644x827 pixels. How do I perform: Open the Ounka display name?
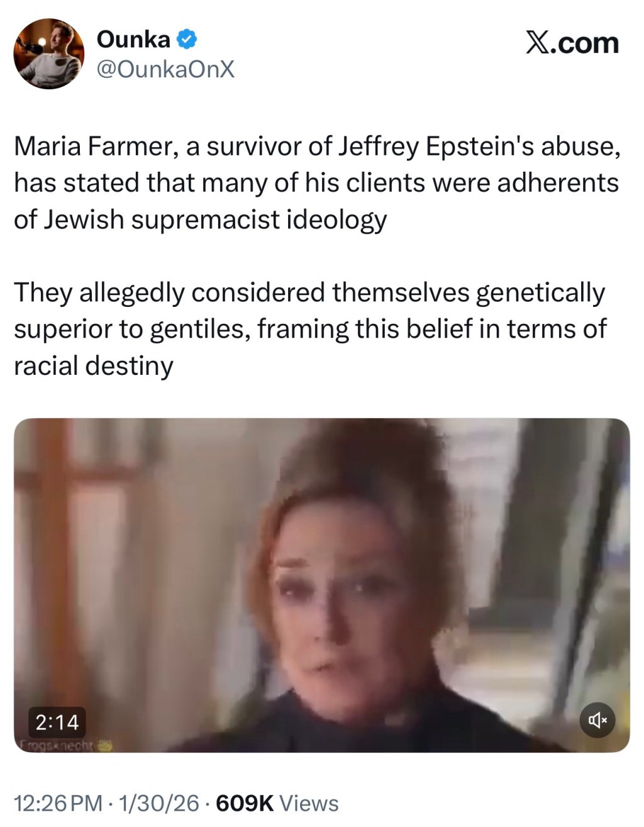133,40
